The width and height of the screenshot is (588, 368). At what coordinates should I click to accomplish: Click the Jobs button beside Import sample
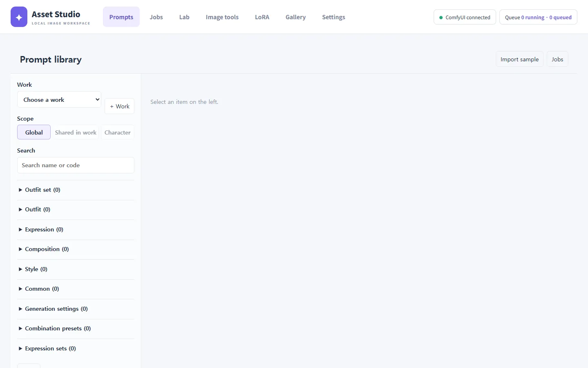point(557,59)
